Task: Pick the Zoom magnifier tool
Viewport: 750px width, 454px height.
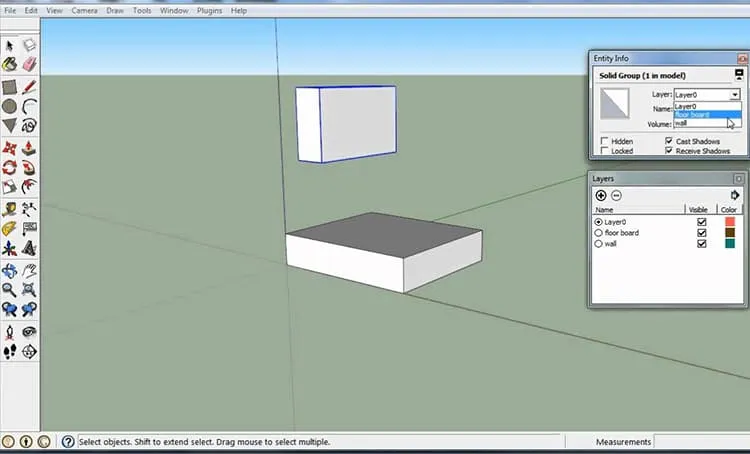Action: point(10,290)
